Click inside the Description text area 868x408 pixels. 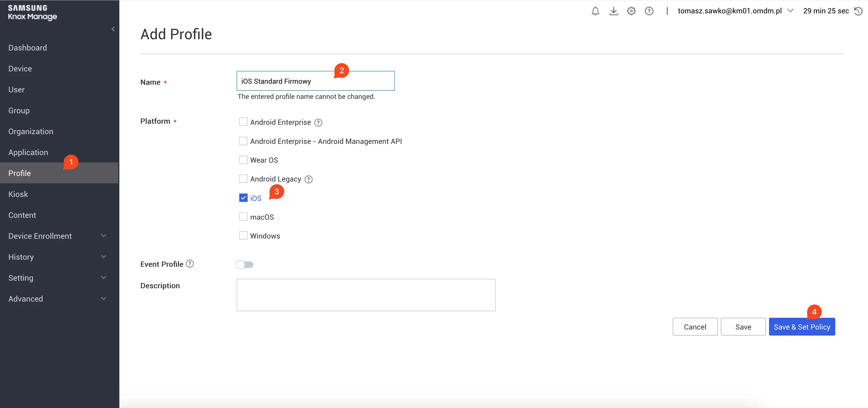click(366, 295)
